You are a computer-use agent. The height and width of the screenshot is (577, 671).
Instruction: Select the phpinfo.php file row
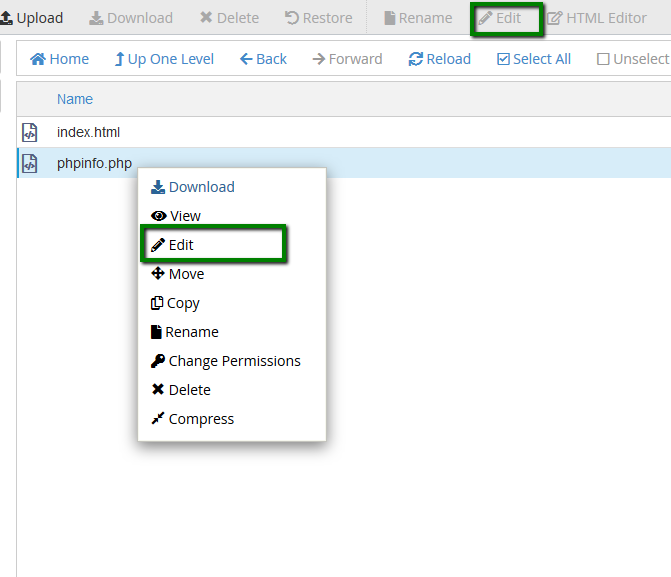[x=344, y=163]
